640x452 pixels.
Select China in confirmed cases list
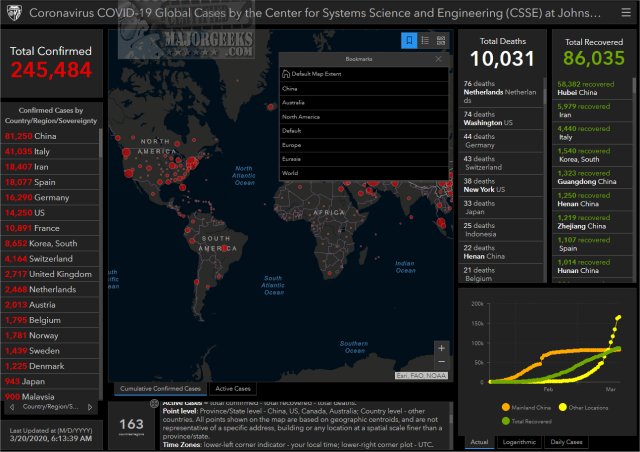50,136
